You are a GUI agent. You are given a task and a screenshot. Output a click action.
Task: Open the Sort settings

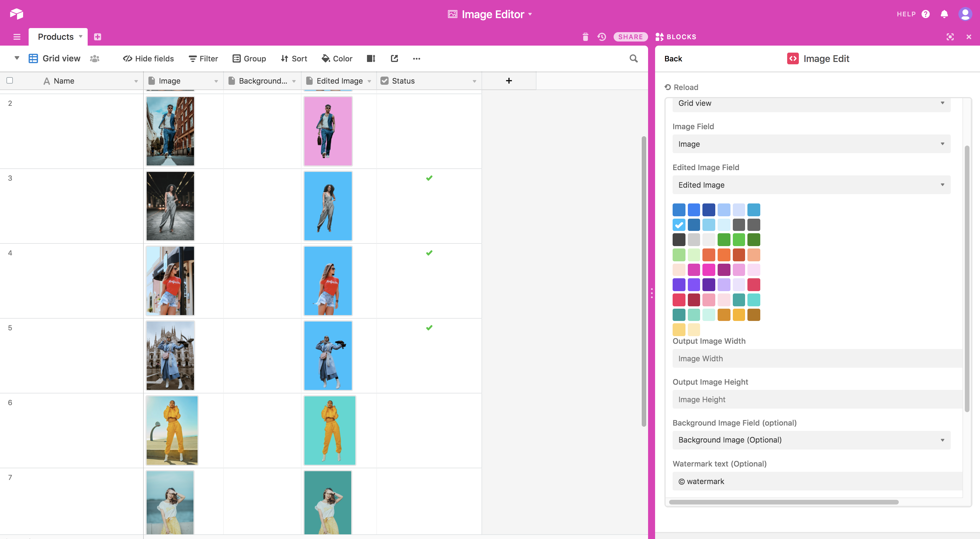[294, 58]
